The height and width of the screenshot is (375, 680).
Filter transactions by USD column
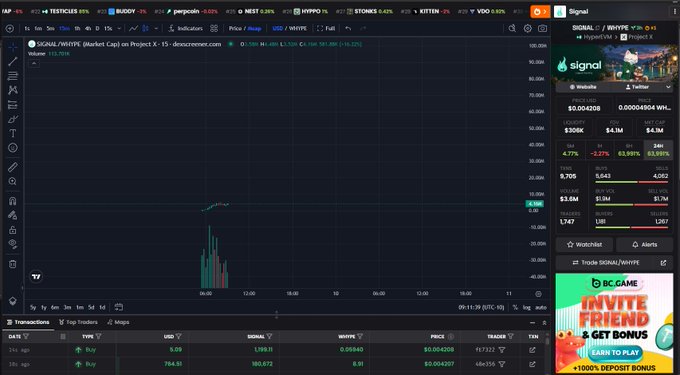[179, 336]
